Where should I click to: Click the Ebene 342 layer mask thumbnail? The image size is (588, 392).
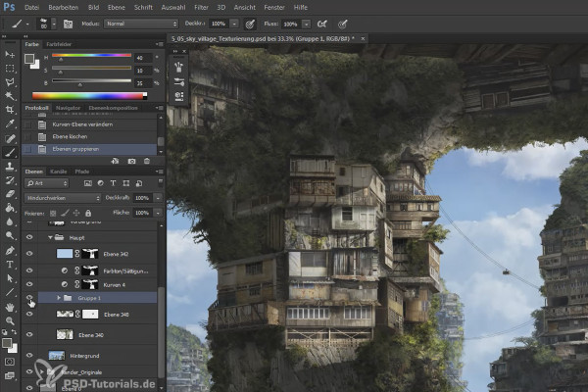tap(90, 254)
